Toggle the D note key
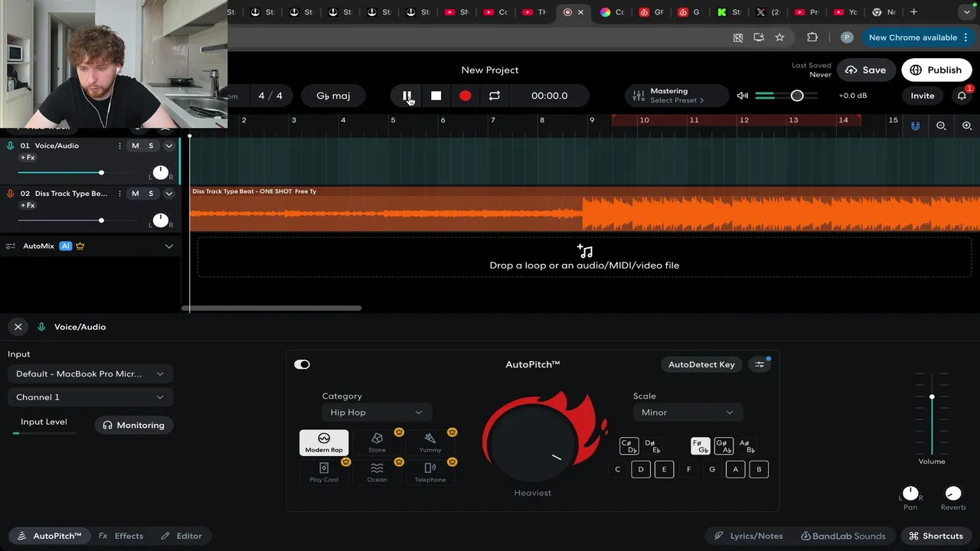This screenshot has height=551, width=980. [641, 469]
